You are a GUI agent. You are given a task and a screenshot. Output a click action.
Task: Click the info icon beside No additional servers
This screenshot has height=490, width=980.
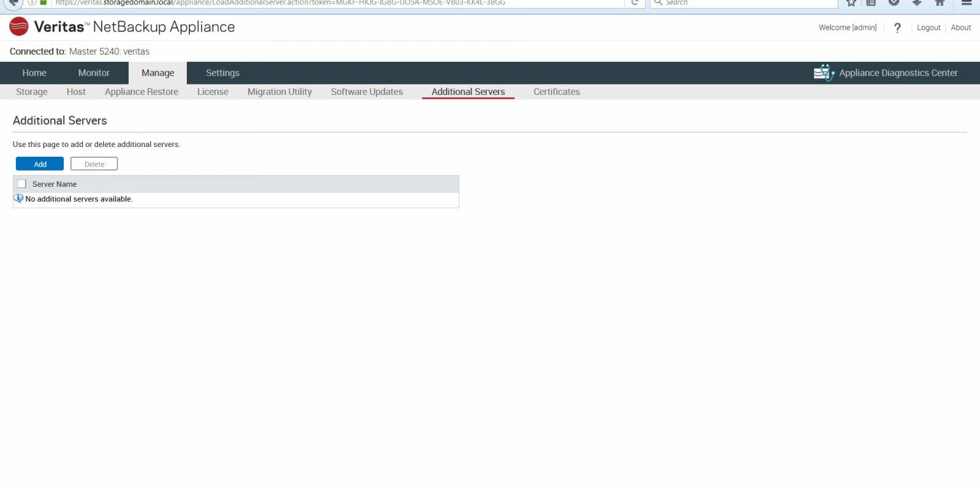18,198
